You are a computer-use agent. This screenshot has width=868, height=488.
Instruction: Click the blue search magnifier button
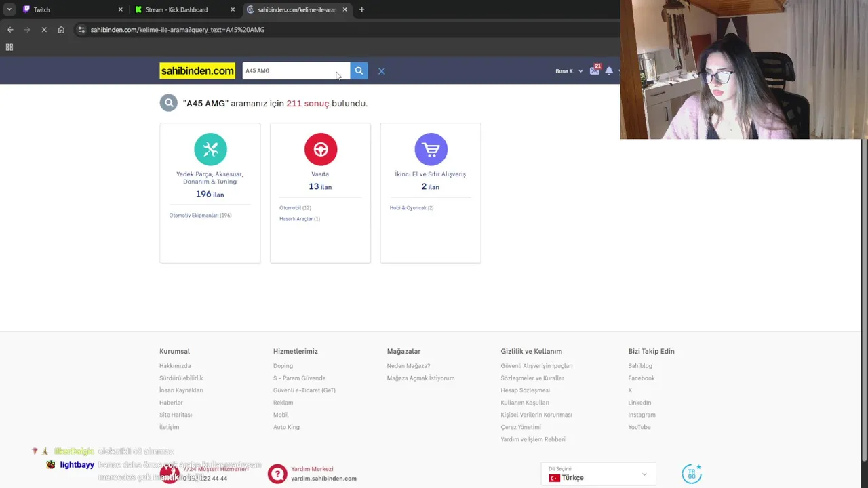pyautogui.click(x=359, y=70)
